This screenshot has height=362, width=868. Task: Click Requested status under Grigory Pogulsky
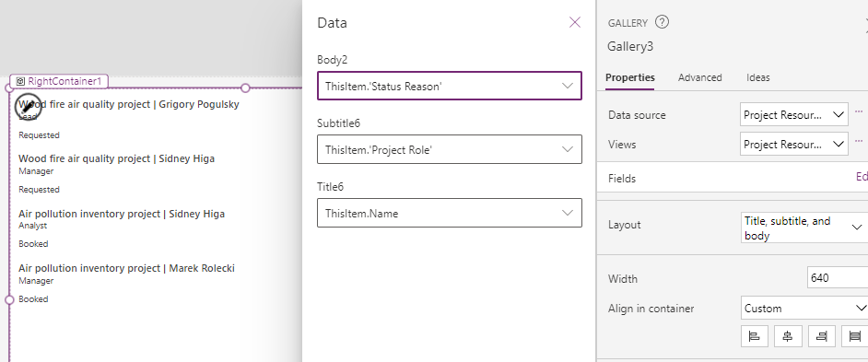[x=39, y=135]
